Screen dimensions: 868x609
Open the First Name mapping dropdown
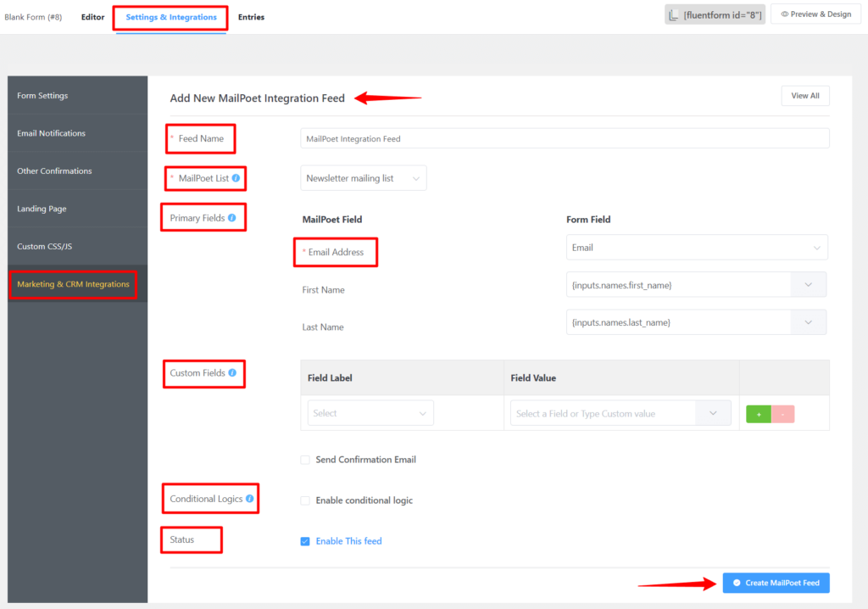tap(808, 285)
